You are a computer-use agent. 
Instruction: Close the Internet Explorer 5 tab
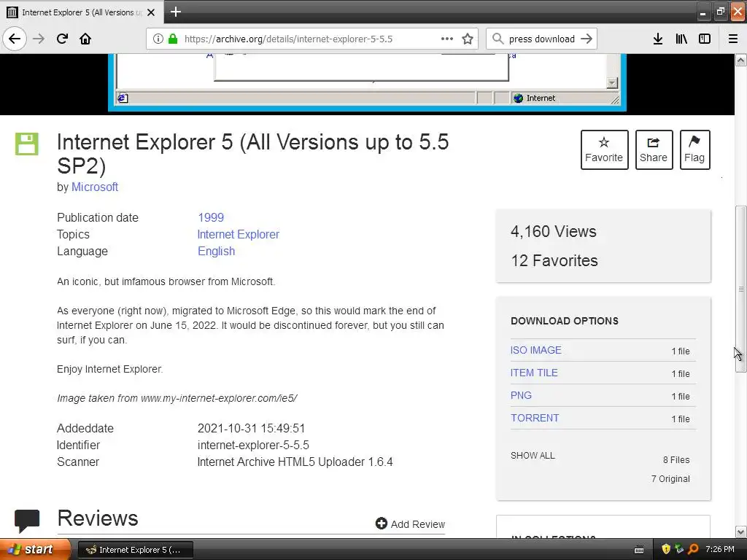point(151,12)
